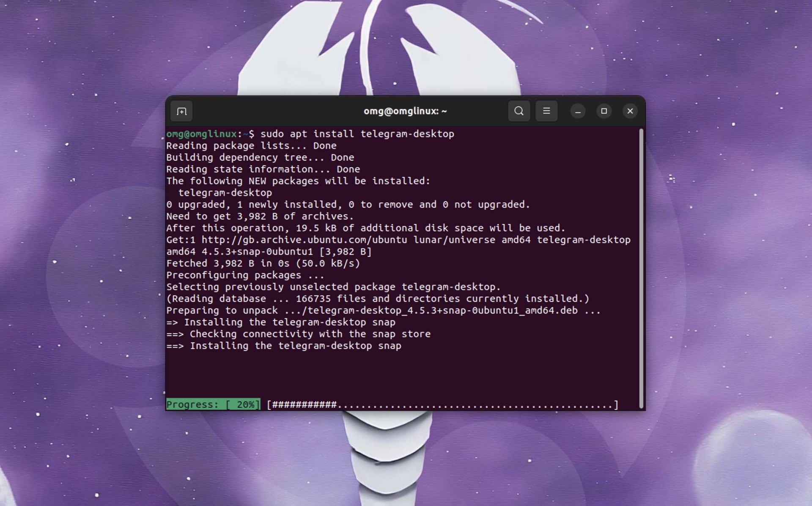Screen dimensions: 812x506
Task: Click the green Progress 20% label
Action: tap(213, 404)
